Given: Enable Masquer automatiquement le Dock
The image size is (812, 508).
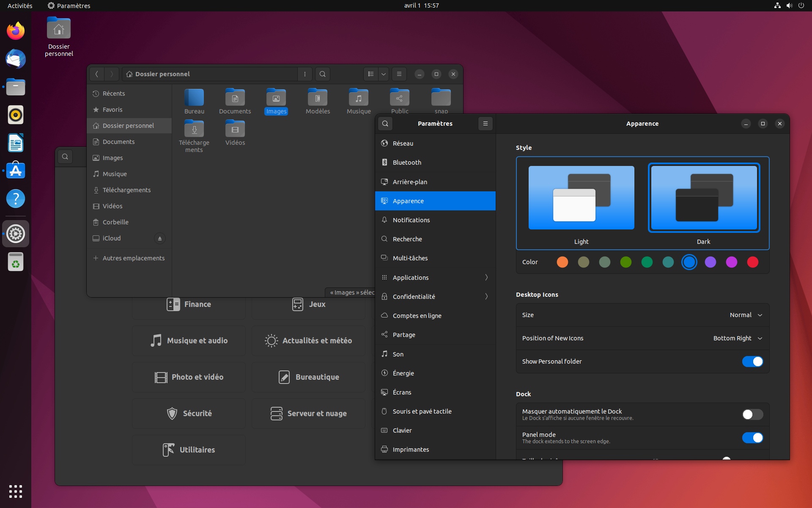Looking at the screenshot, I should coord(752,414).
